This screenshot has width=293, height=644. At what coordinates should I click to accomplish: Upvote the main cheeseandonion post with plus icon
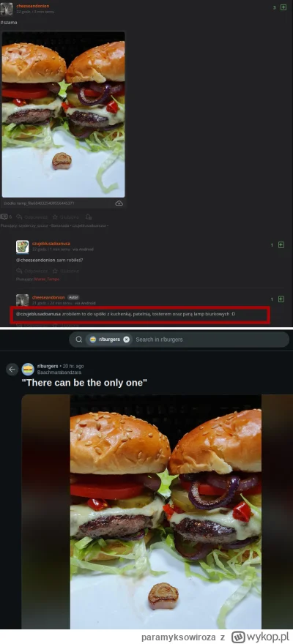point(283,7)
